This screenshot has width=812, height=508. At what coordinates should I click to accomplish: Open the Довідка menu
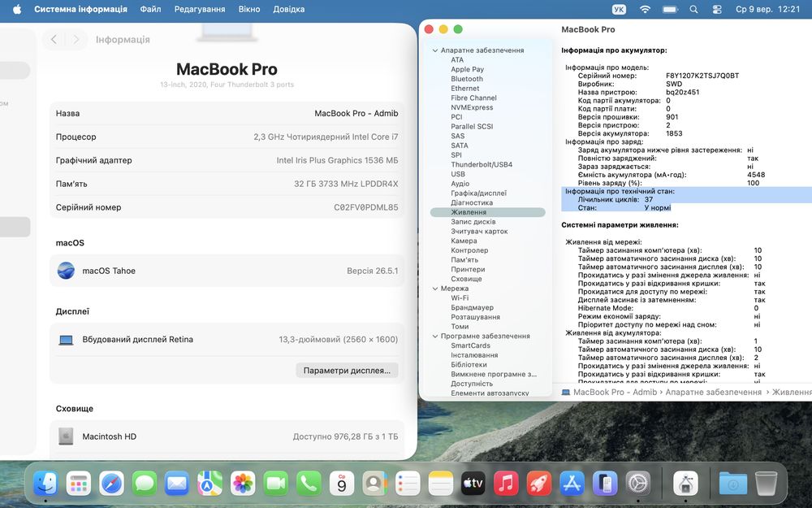288,9
